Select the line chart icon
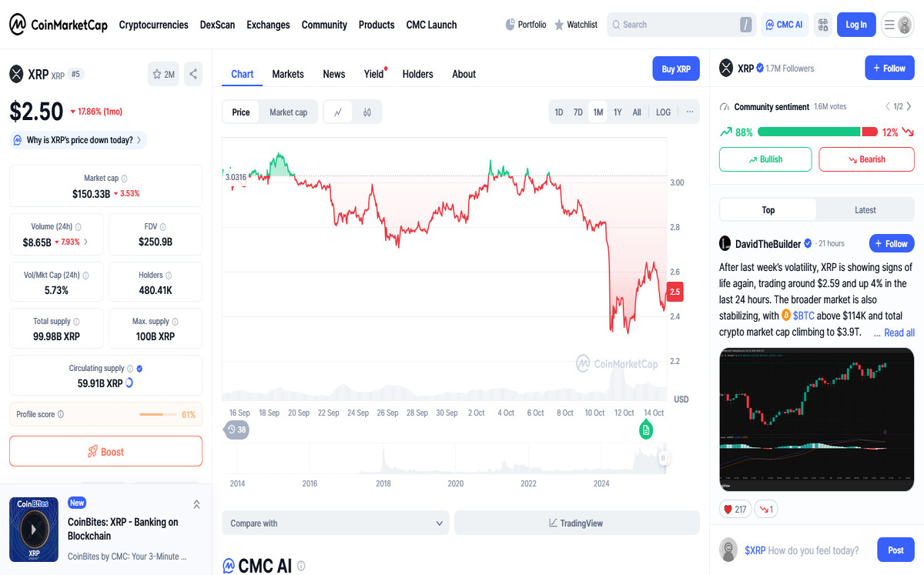This screenshot has height=575, width=924. [x=338, y=112]
